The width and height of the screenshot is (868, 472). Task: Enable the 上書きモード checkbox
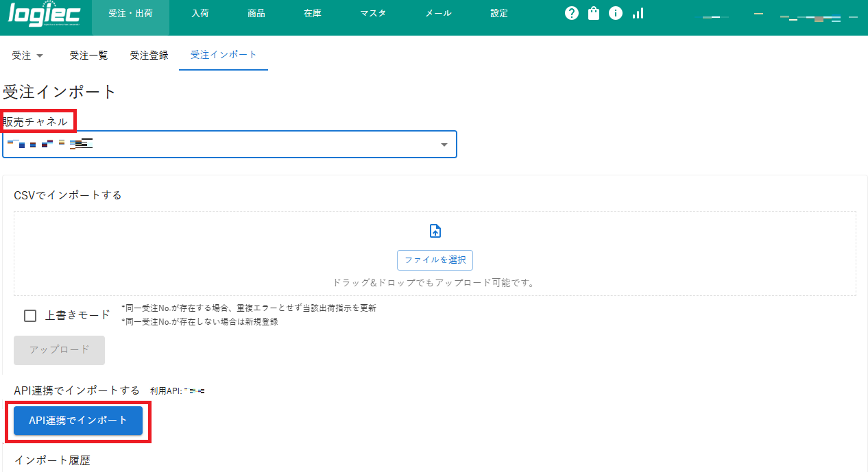click(29, 315)
